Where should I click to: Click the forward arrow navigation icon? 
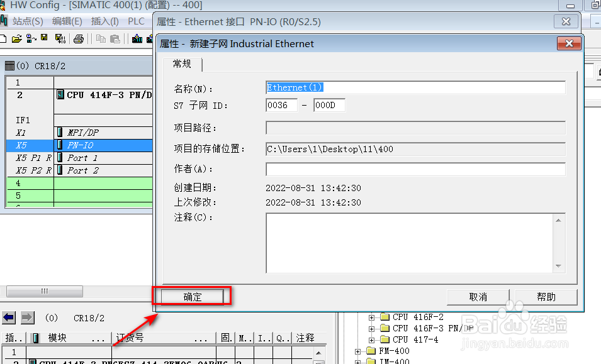(27, 317)
